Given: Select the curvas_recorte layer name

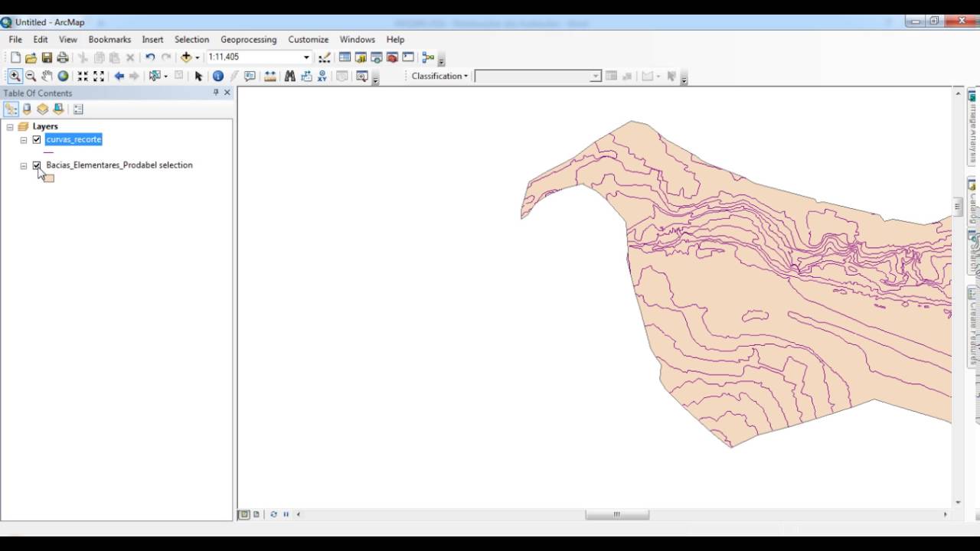Looking at the screenshot, I should pos(73,139).
